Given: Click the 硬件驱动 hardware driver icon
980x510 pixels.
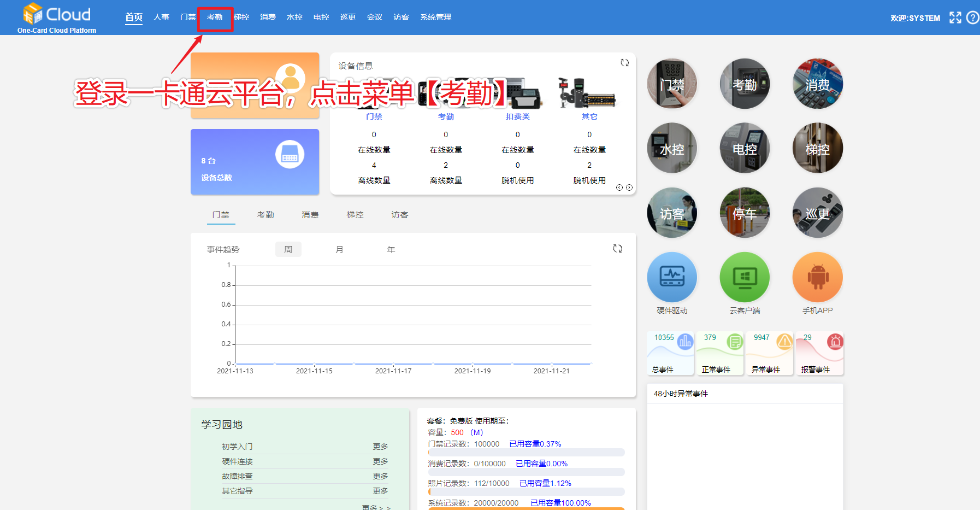Looking at the screenshot, I should [672, 277].
